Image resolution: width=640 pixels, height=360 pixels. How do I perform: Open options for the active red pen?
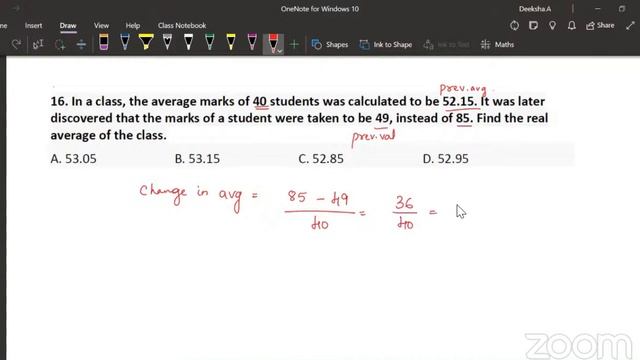pyautogui.click(x=280, y=51)
